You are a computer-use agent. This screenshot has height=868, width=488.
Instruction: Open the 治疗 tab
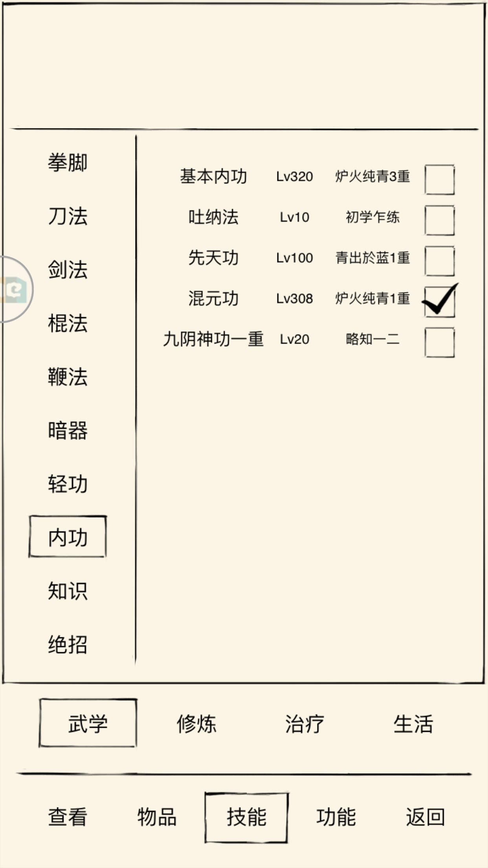tap(305, 724)
